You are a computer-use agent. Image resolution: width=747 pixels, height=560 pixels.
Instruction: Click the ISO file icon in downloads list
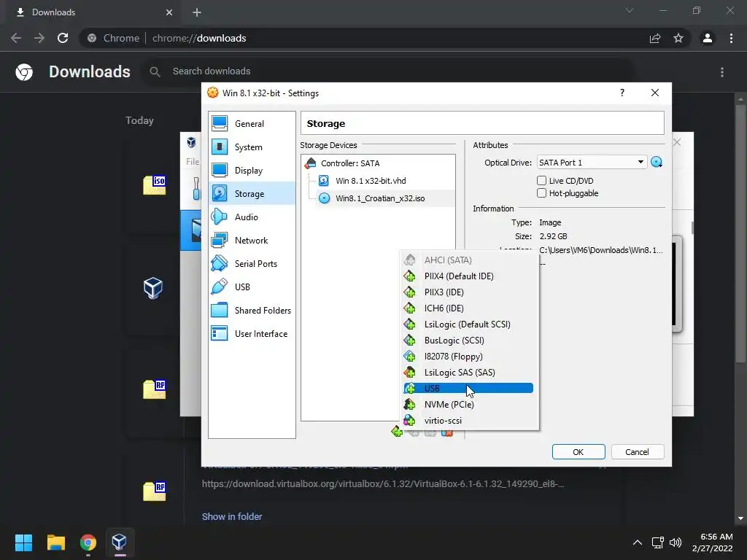click(155, 184)
